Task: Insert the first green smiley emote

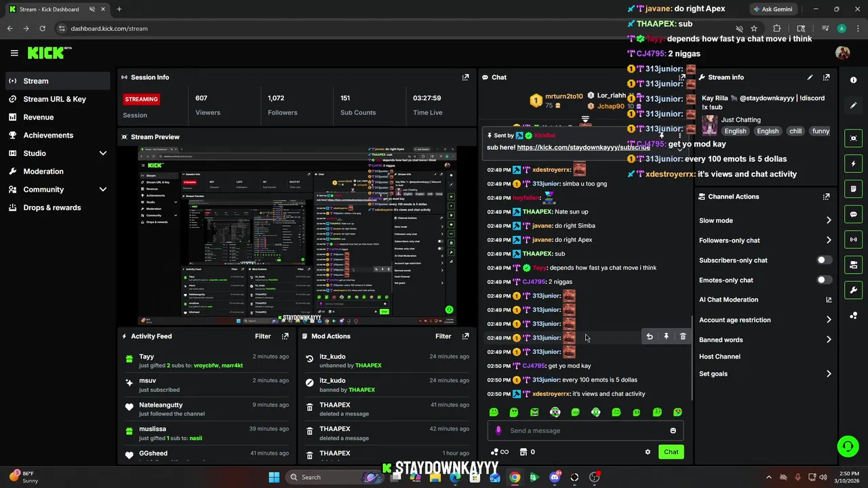Action: click(494, 412)
